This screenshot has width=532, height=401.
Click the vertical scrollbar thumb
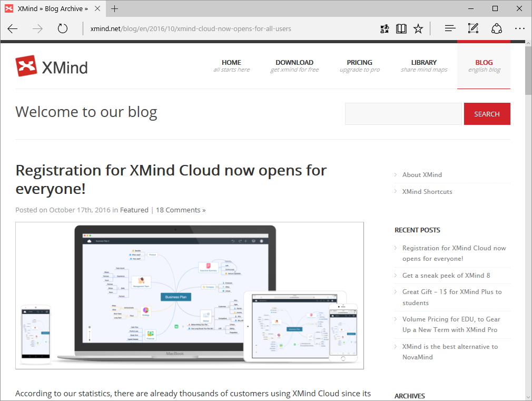click(528, 71)
